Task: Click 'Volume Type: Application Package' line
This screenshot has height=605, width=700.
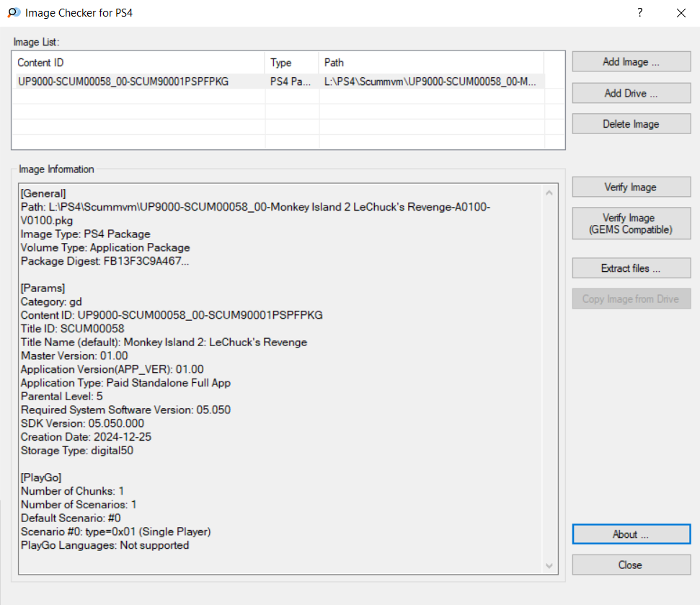Action: pos(105,247)
